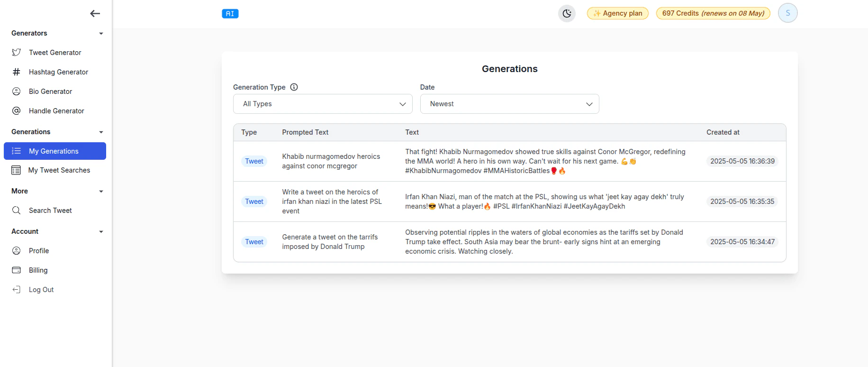The image size is (868, 367).
Task: Click Tweet tag in Donald Trump tariffs row
Action: pyautogui.click(x=254, y=242)
